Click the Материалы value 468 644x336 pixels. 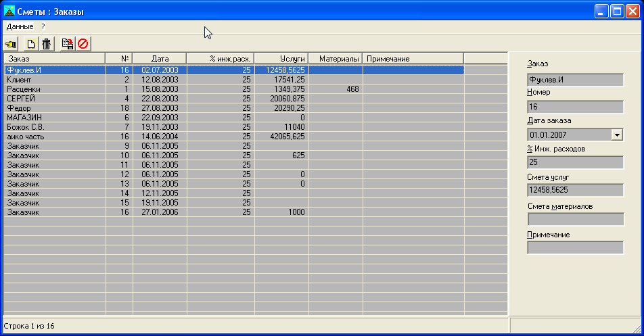(336, 89)
